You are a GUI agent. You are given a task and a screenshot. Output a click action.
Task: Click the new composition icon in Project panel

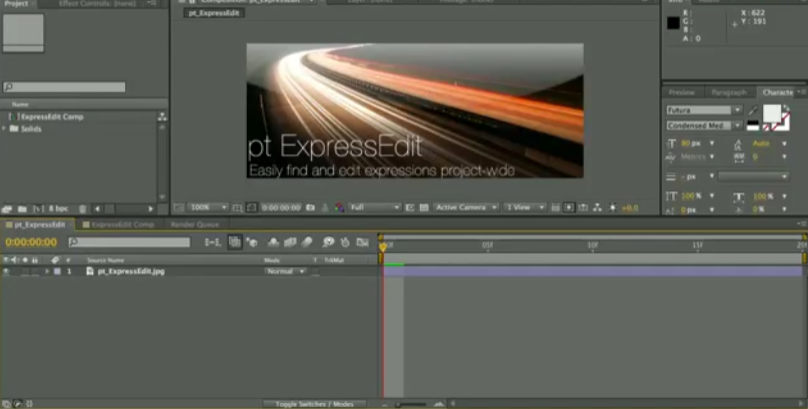click(x=38, y=209)
